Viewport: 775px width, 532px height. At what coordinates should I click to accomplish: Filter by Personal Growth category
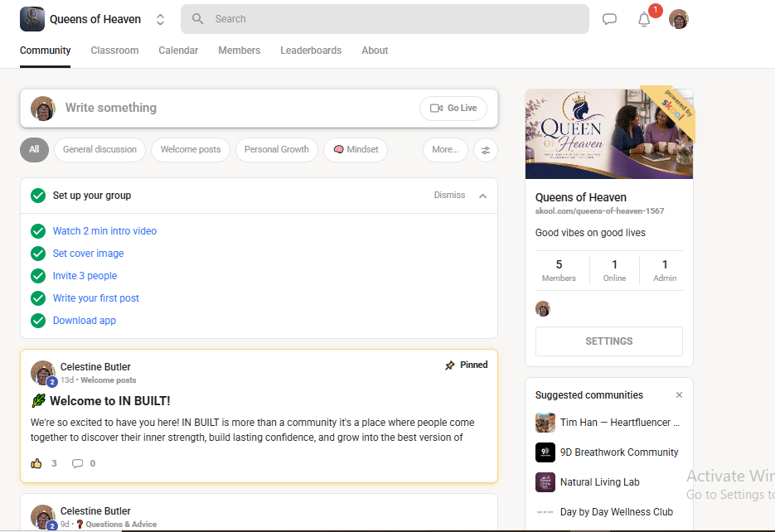pos(277,150)
